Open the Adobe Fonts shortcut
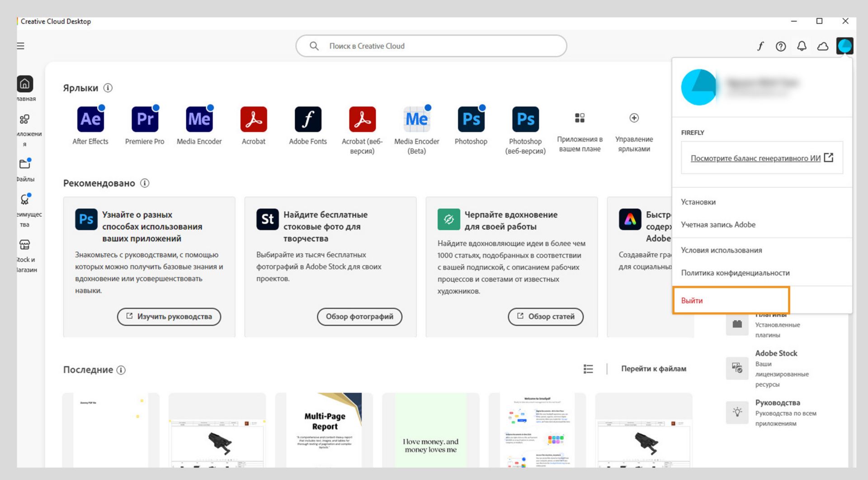 click(308, 119)
